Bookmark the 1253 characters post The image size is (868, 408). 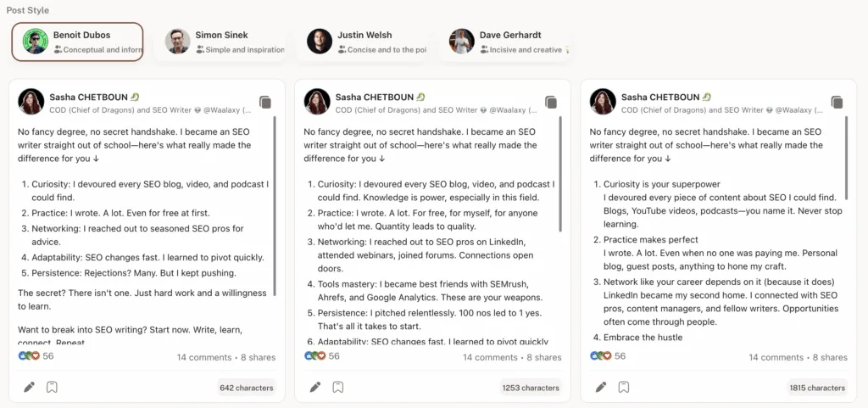[337, 387]
